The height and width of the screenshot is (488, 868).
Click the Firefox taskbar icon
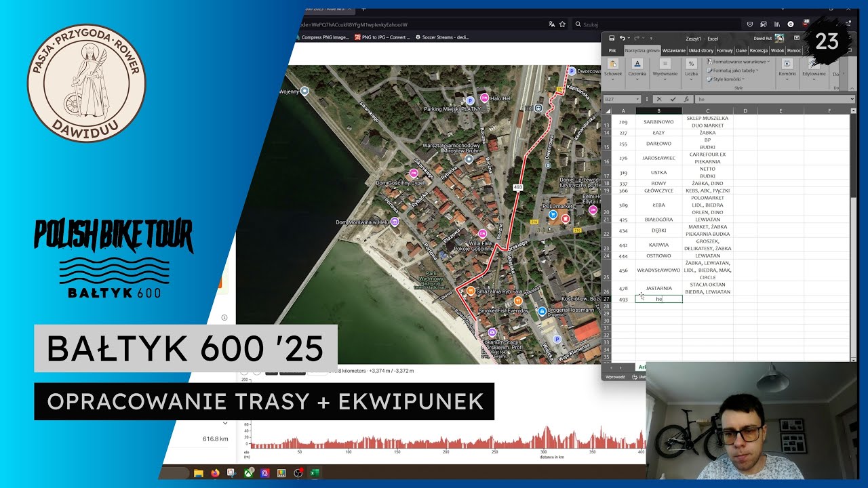click(216, 473)
